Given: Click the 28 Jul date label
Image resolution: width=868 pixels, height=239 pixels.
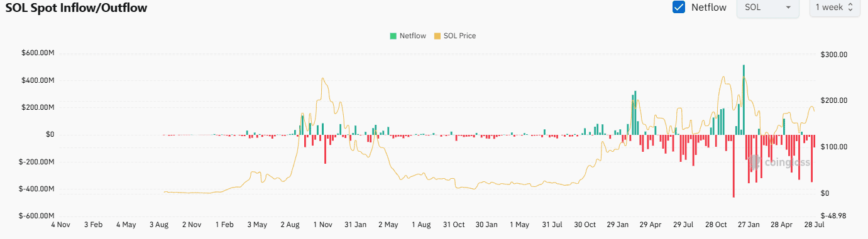Looking at the screenshot, I should 815,225.
